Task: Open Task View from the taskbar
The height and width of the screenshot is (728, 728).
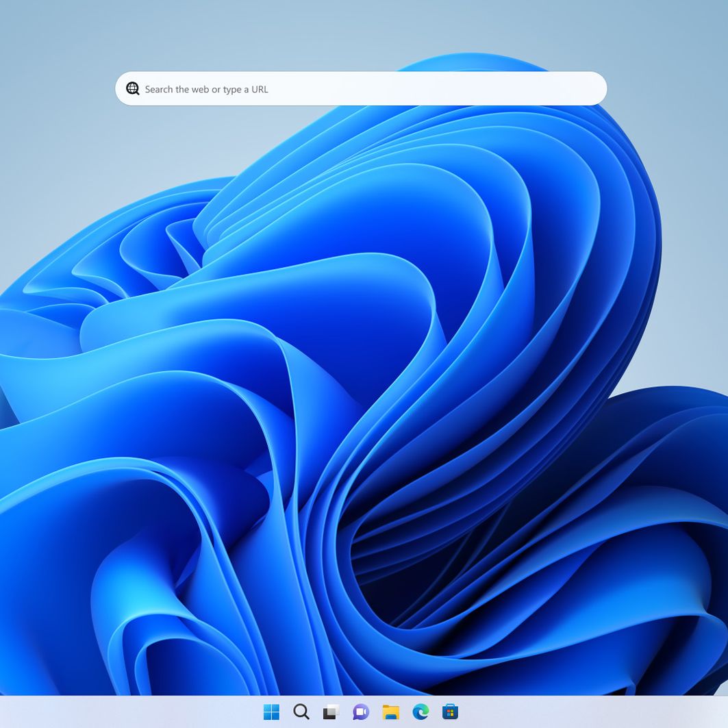Action: [331, 712]
